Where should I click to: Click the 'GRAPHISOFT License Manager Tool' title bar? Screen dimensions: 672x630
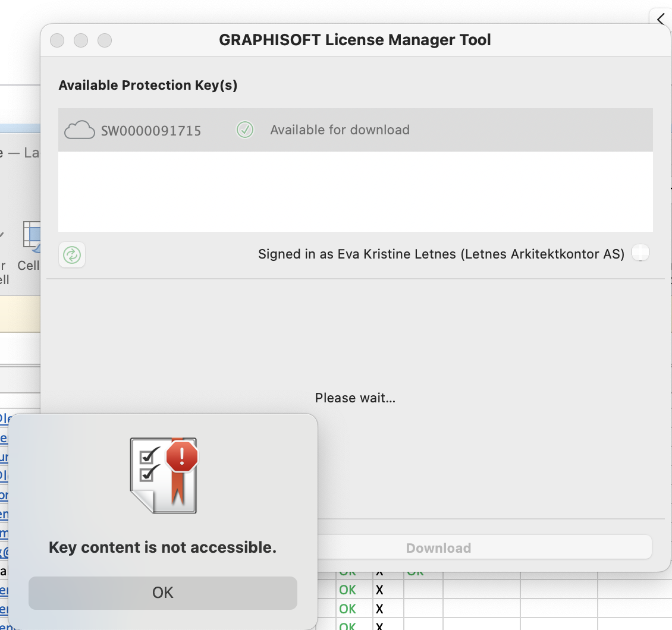click(x=355, y=40)
